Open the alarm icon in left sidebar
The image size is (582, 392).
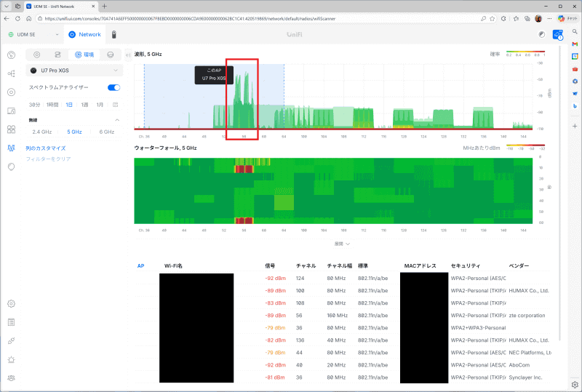point(12,359)
